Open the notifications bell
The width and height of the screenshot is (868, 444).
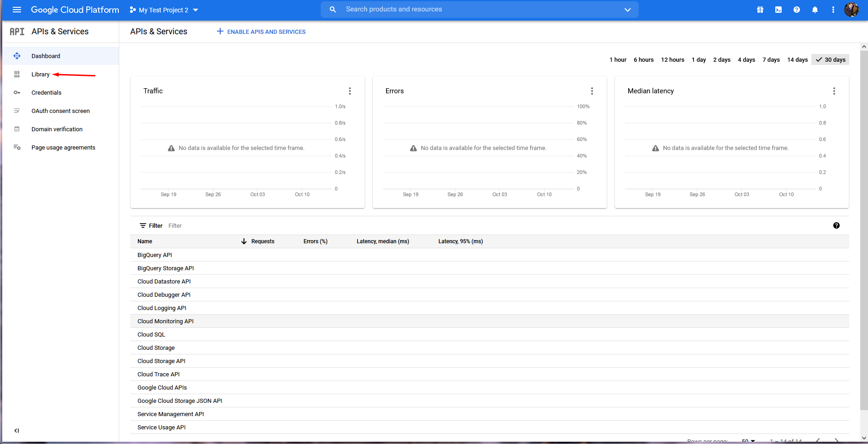point(815,10)
